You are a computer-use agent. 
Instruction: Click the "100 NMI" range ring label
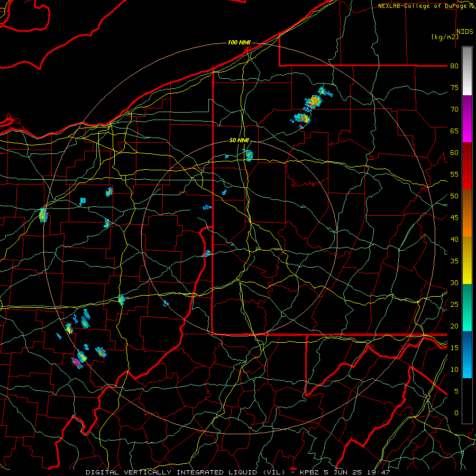[x=239, y=42]
